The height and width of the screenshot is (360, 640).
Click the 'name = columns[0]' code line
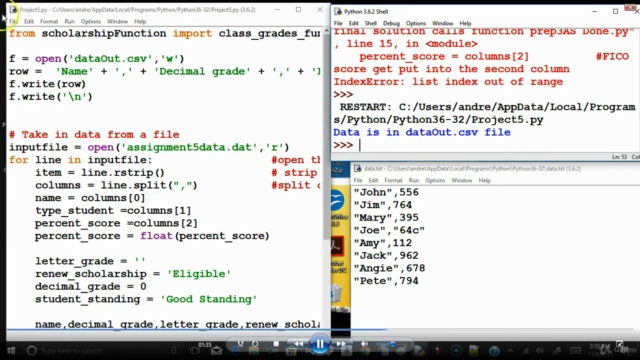[x=90, y=198]
